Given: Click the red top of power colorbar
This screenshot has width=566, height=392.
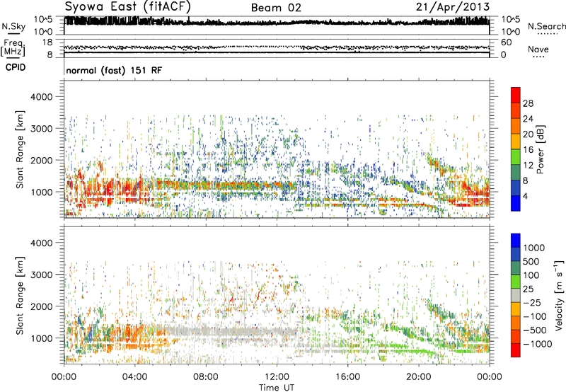Looking at the screenshot, I should [516, 93].
